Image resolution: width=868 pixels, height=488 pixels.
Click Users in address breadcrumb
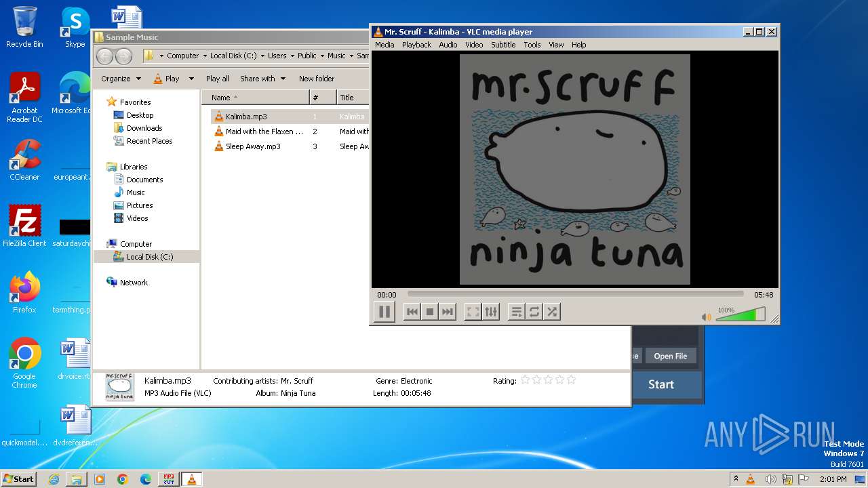tap(277, 56)
